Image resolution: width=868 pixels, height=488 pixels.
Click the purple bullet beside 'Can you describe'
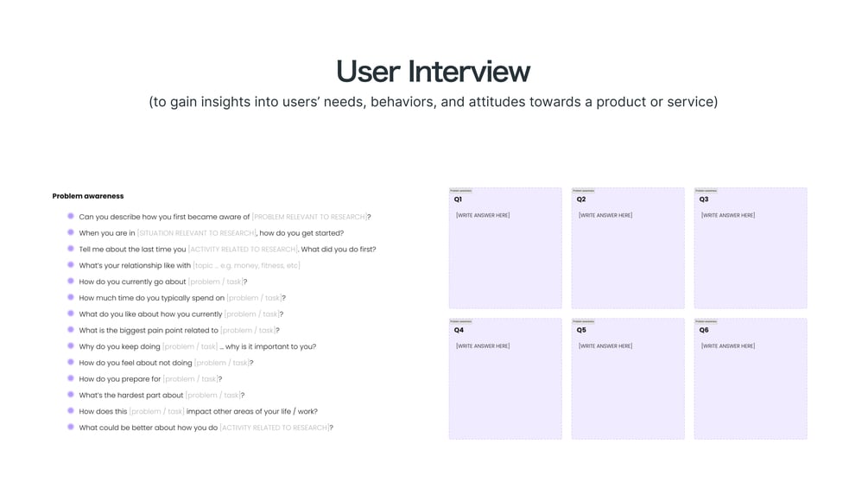pyautogui.click(x=71, y=216)
